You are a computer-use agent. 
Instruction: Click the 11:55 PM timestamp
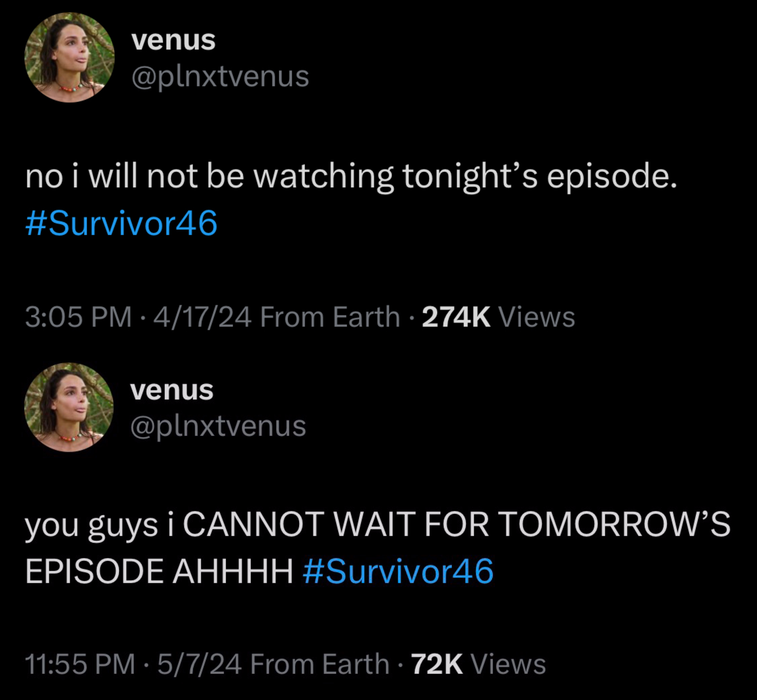coord(80,664)
